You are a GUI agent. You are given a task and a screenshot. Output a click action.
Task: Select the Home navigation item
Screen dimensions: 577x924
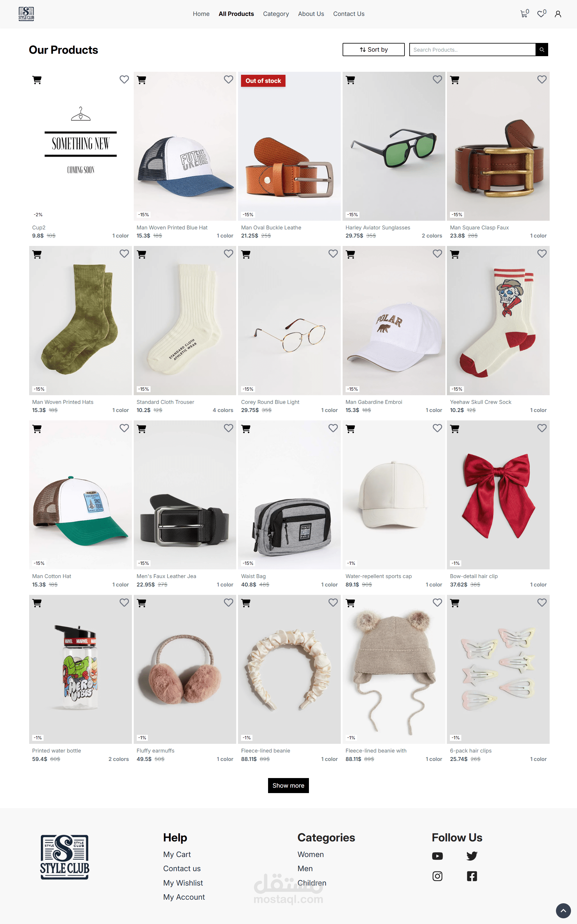(201, 14)
